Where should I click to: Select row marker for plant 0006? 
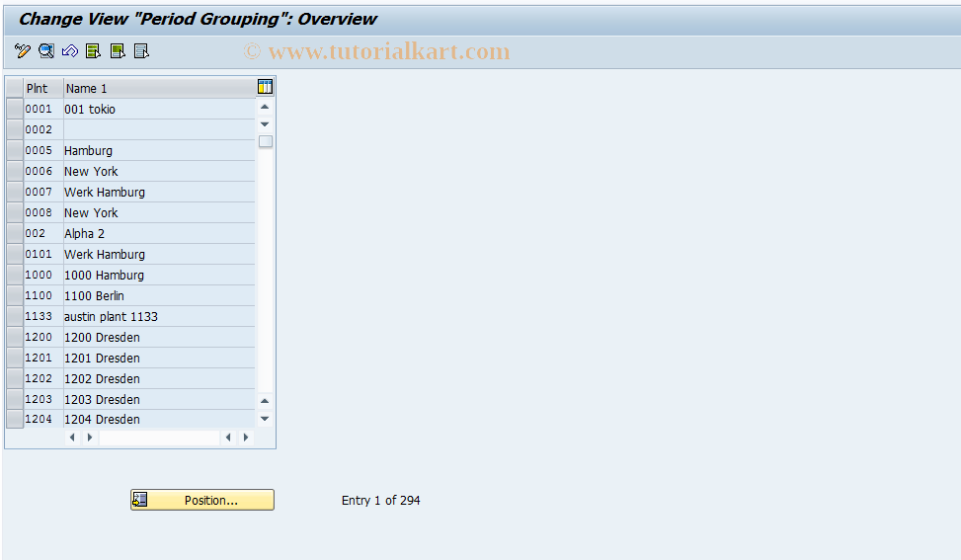(15, 172)
